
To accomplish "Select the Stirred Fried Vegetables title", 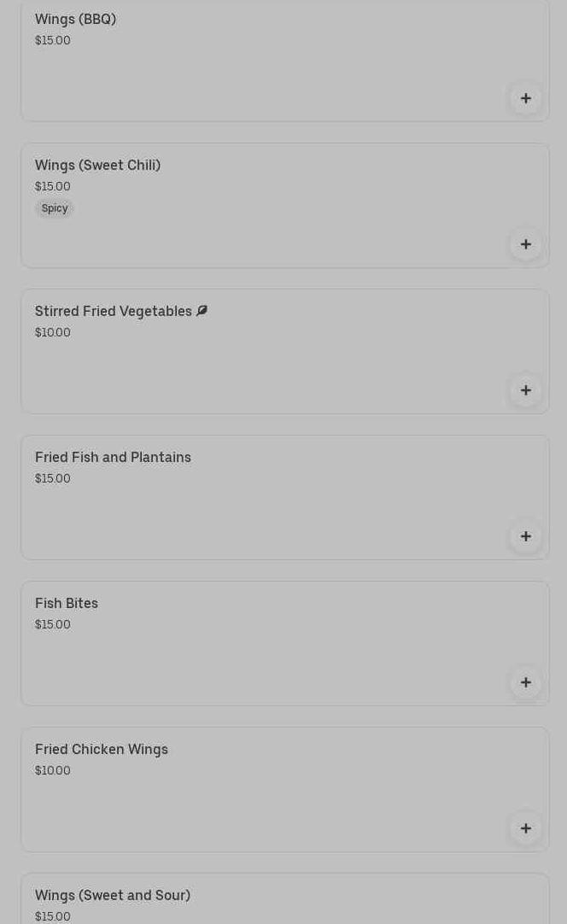I will pyautogui.click(x=113, y=311).
